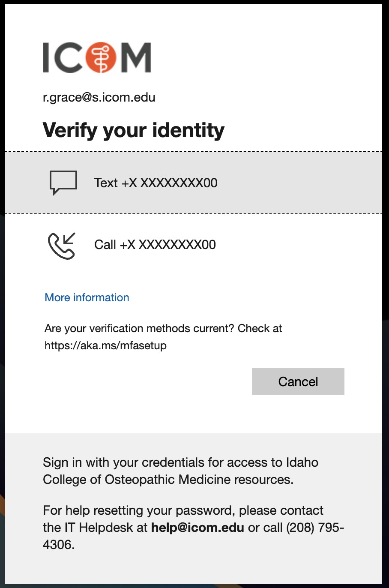This screenshot has height=588, width=389.
Task: Click the 'Are your verification methods current?' text
Action: (139, 328)
